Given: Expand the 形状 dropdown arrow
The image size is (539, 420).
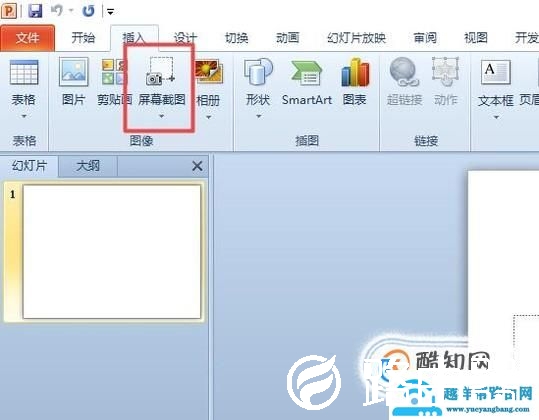Looking at the screenshot, I should tap(258, 117).
